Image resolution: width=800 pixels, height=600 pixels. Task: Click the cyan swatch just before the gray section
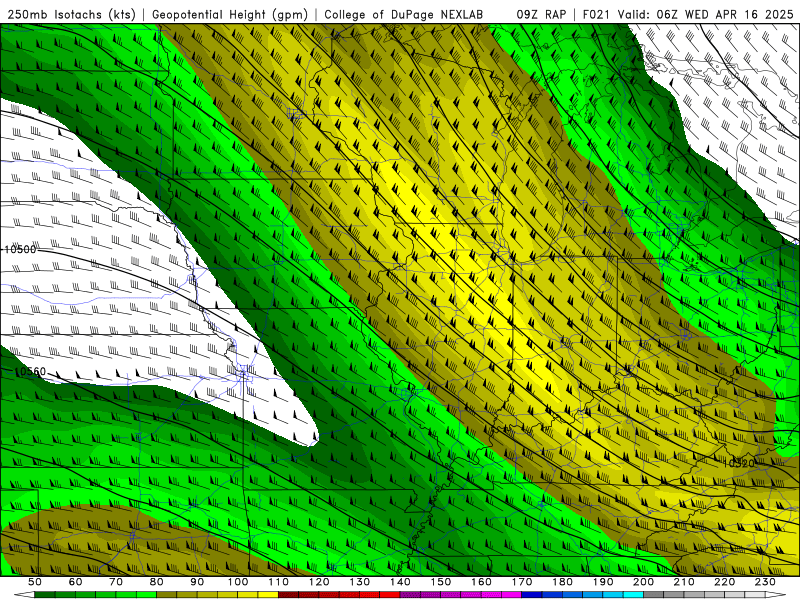tap(633, 595)
